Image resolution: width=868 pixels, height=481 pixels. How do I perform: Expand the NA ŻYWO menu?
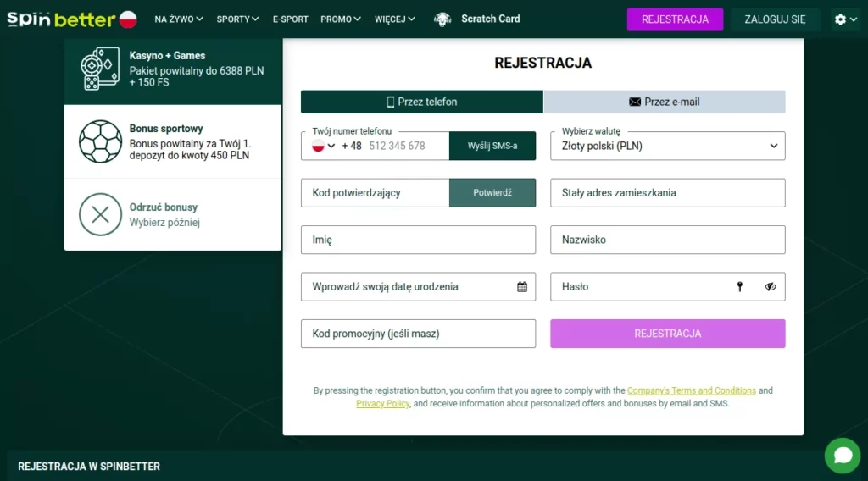[179, 19]
